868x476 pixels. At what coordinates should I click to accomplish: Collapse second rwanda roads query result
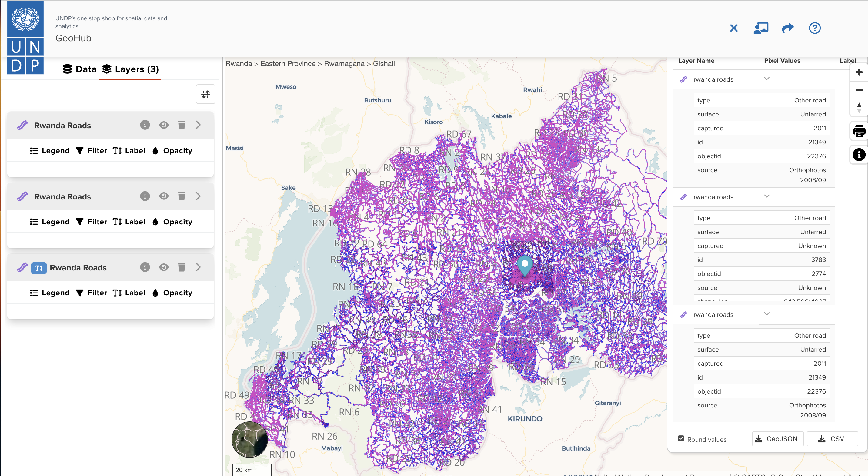pyautogui.click(x=766, y=196)
